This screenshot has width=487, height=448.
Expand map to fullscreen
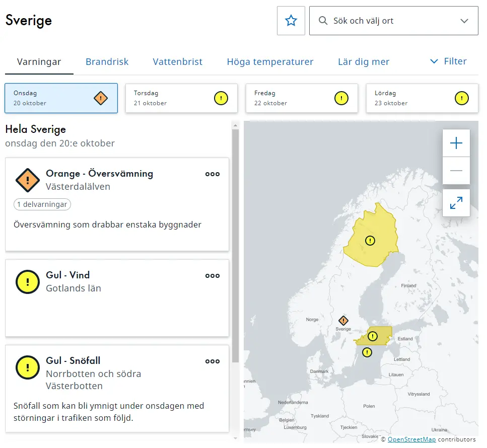(456, 203)
